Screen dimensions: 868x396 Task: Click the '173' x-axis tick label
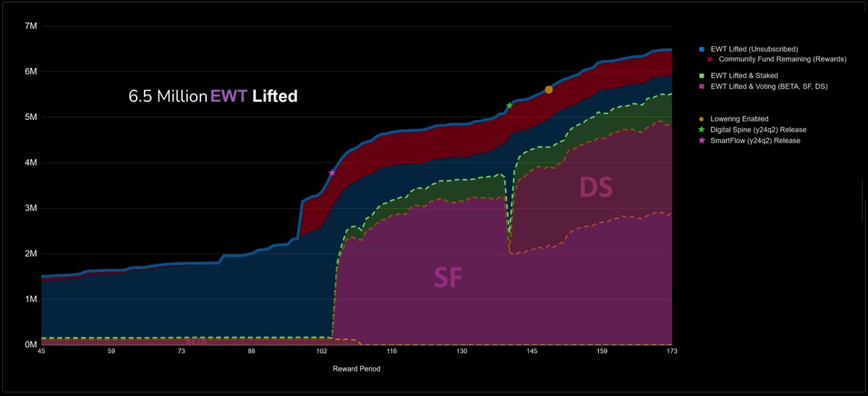click(672, 351)
